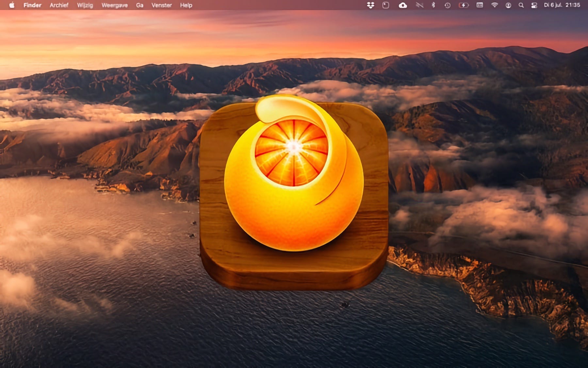Open Spotlight search magnifier
Screen dimensions: 588x368
pyautogui.click(x=521, y=5)
